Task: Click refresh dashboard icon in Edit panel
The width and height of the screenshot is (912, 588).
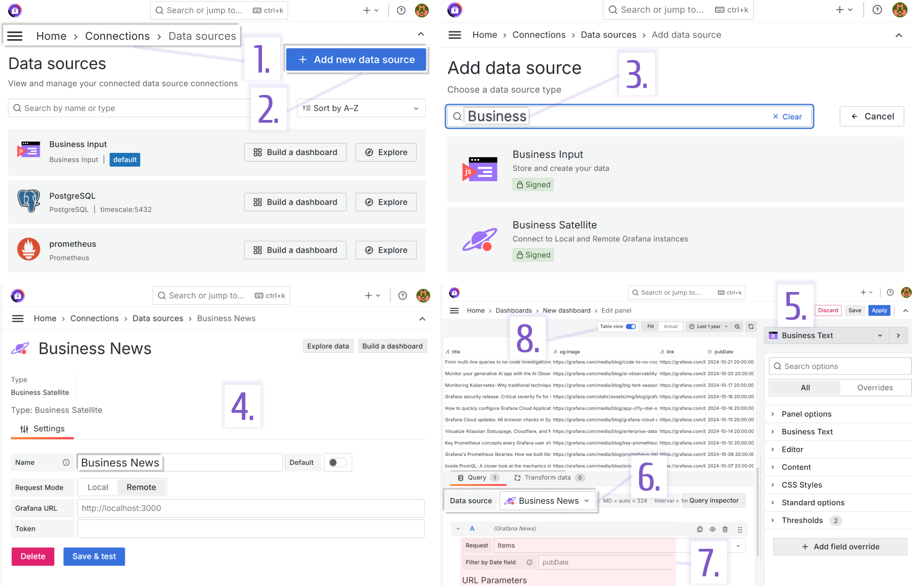Action: tap(751, 327)
